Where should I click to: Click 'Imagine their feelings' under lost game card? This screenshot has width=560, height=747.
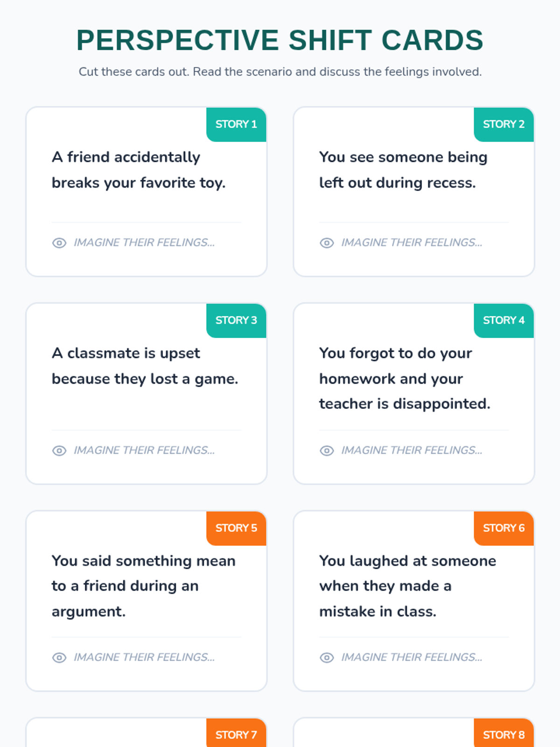point(144,451)
